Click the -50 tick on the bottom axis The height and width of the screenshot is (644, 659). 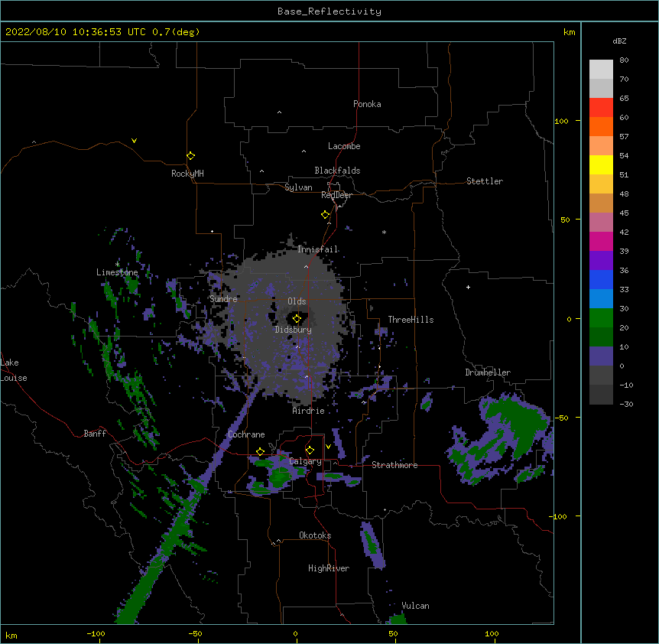[x=195, y=633]
